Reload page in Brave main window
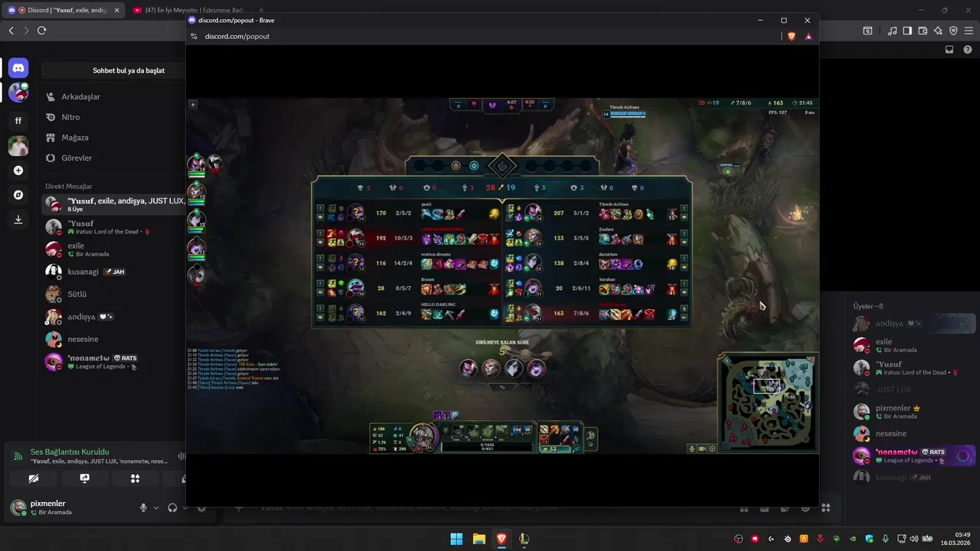 [x=41, y=31]
